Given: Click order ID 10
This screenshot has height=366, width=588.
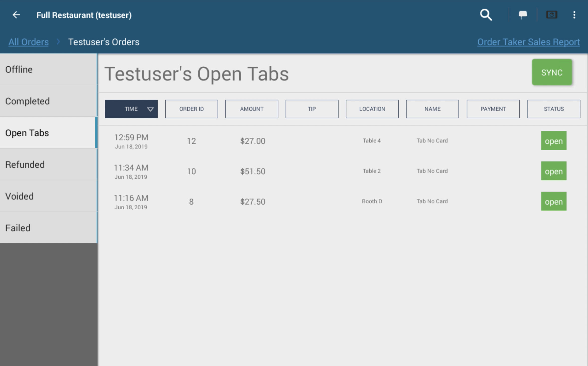Looking at the screenshot, I should 191,171.
